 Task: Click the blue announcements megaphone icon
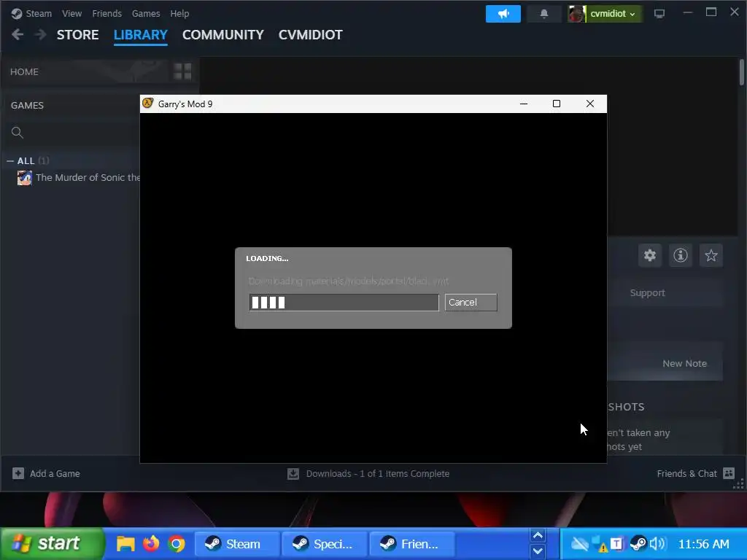pyautogui.click(x=503, y=14)
